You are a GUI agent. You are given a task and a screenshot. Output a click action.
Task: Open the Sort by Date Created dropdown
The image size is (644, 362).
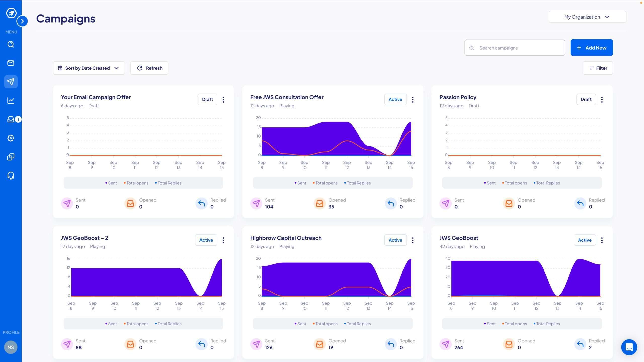point(89,68)
